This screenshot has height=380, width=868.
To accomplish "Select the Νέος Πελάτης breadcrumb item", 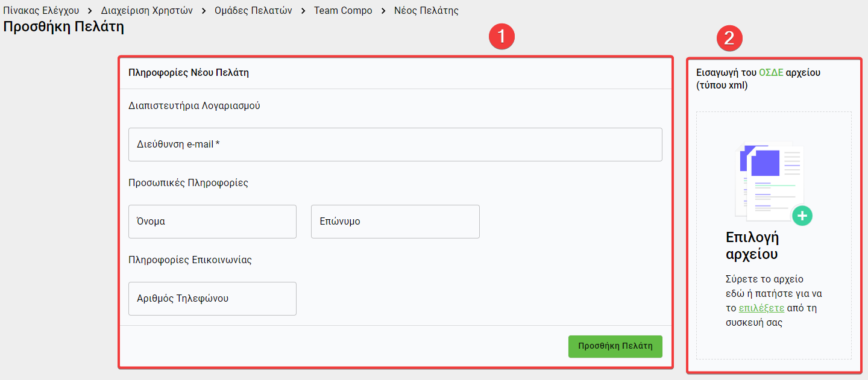I will click(426, 11).
